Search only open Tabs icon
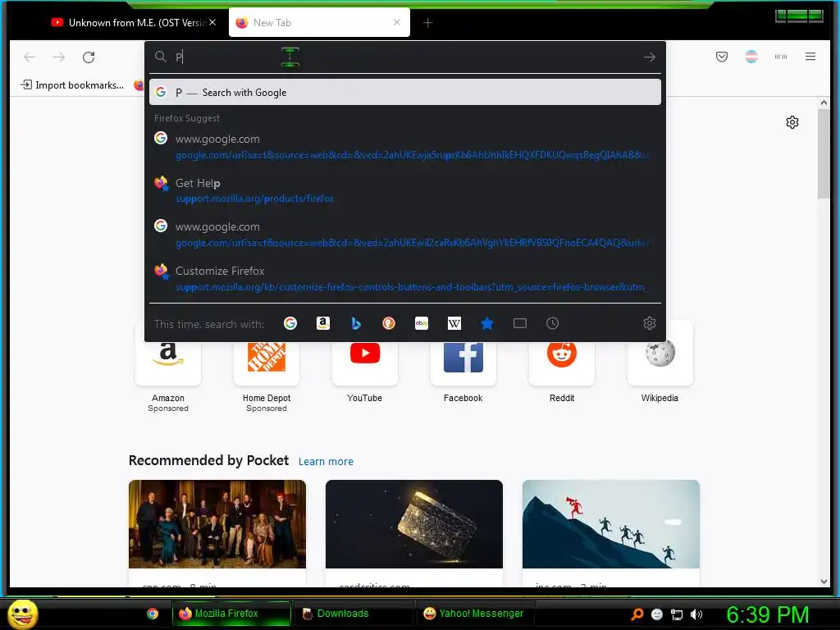The width and height of the screenshot is (840, 630). tap(519, 323)
